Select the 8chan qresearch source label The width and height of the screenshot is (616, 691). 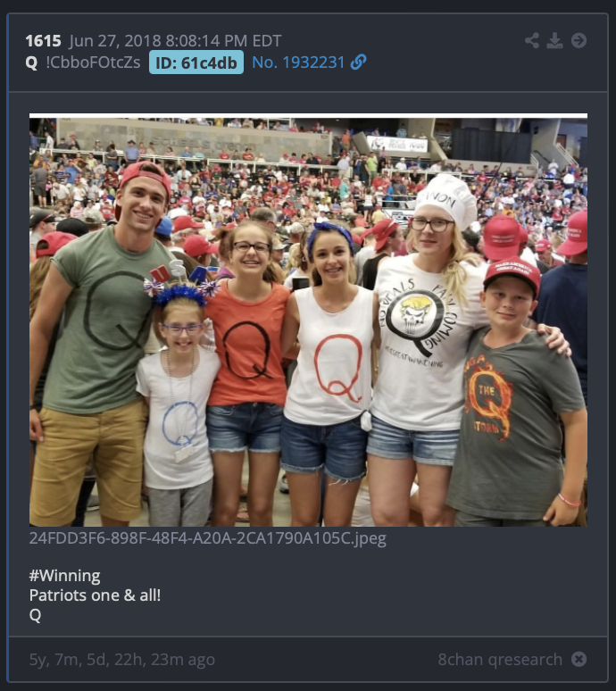click(x=500, y=660)
